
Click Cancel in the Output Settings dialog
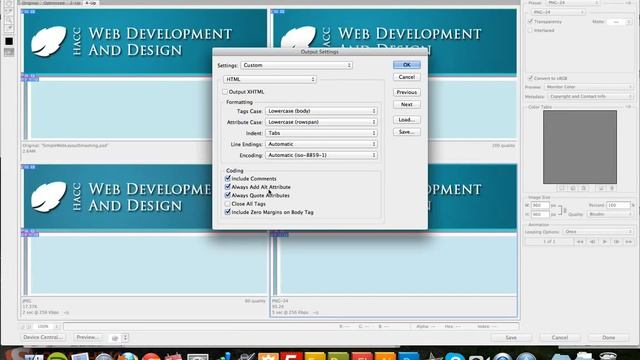[x=407, y=77]
